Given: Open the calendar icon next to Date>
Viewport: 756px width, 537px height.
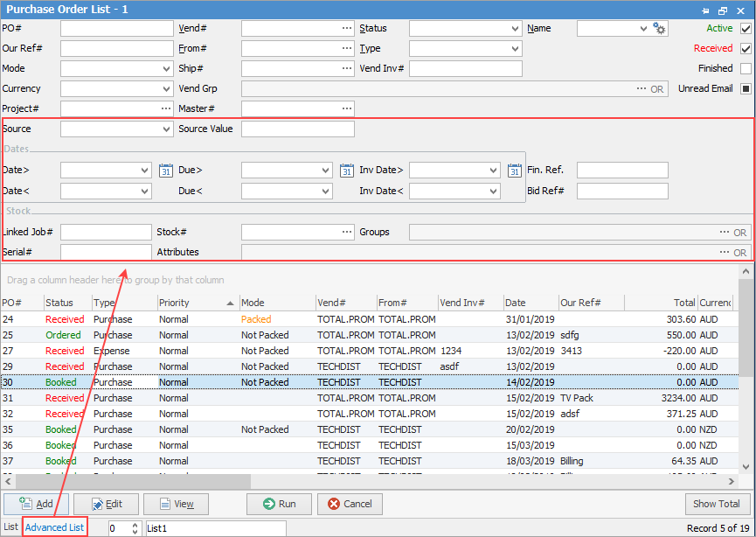Looking at the screenshot, I should (x=166, y=171).
